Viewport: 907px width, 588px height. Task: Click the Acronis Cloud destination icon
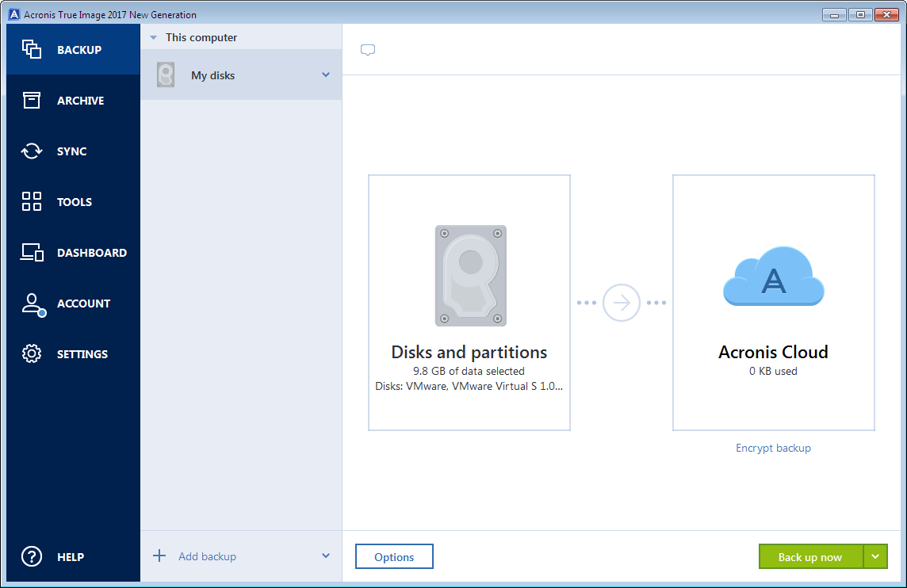773,277
